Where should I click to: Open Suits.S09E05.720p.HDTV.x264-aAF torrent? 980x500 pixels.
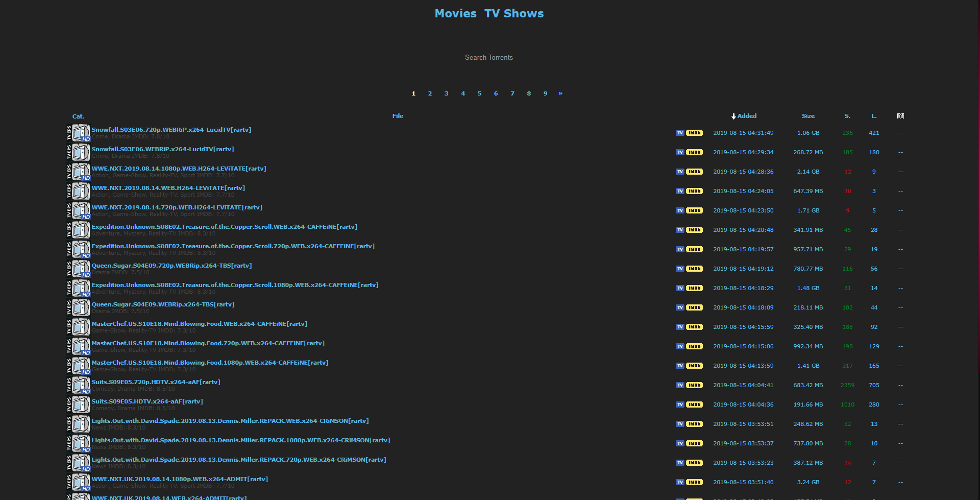coord(156,382)
